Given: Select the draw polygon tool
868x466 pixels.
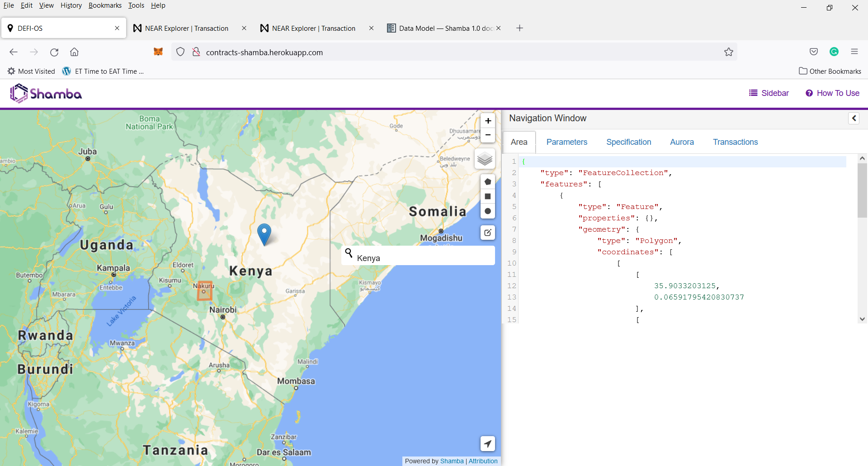Looking at the screenshot, I should pyautogui.click(x=488, y=182).
